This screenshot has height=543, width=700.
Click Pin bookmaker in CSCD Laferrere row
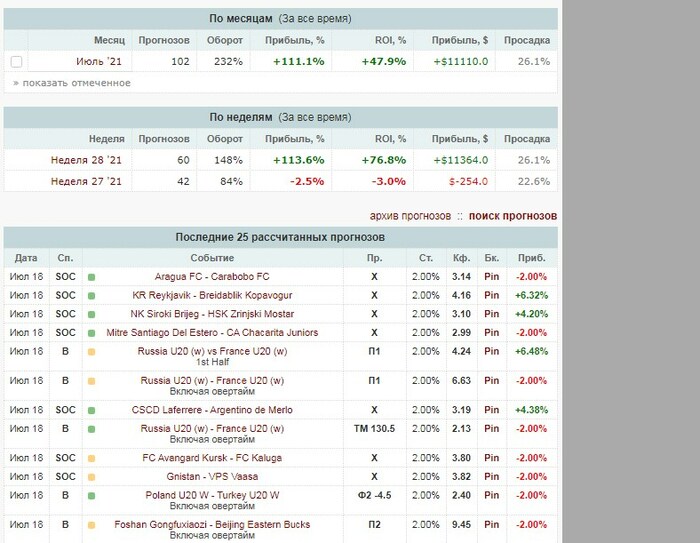[x=492, y=410]
